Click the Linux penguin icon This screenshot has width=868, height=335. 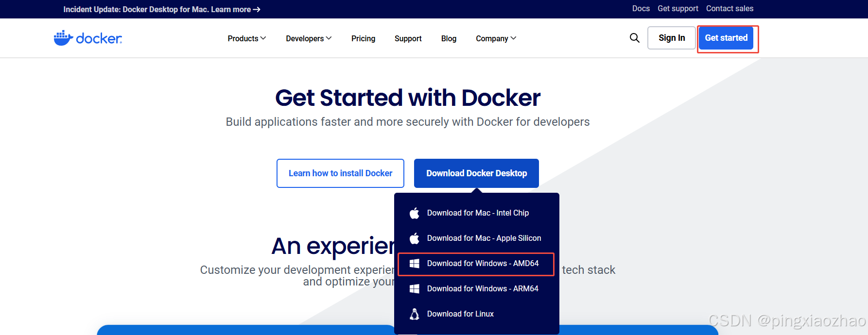click(x=415, y=314)
